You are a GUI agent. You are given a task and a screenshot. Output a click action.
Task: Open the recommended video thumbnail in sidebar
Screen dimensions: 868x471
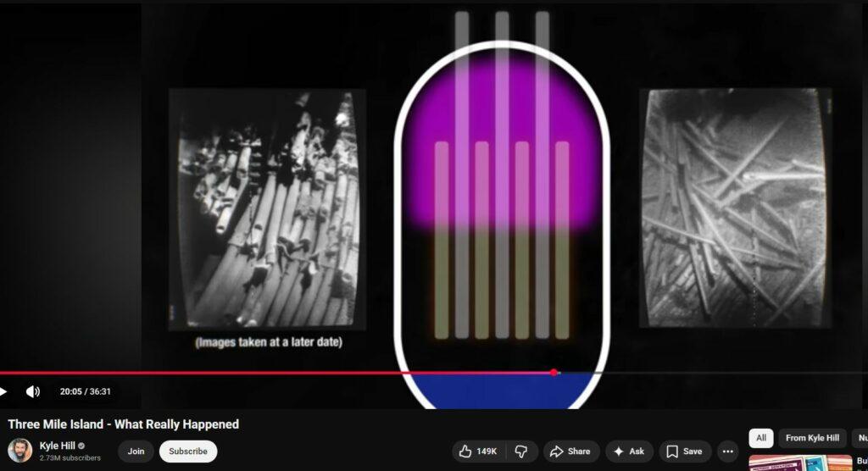pyautogui.click(x=799, y=463)
